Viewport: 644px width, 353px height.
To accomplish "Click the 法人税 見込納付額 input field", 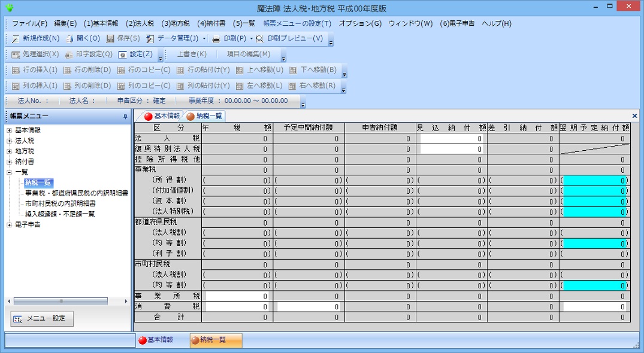I will 452,139.
